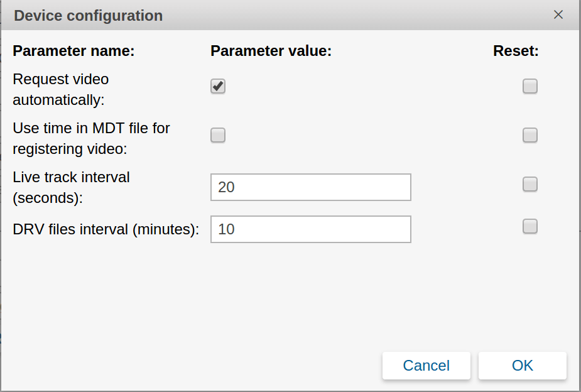Enable Use time in MDT file option
The height and width of the screenshot is (392, 581).
[x=218, y=135]
